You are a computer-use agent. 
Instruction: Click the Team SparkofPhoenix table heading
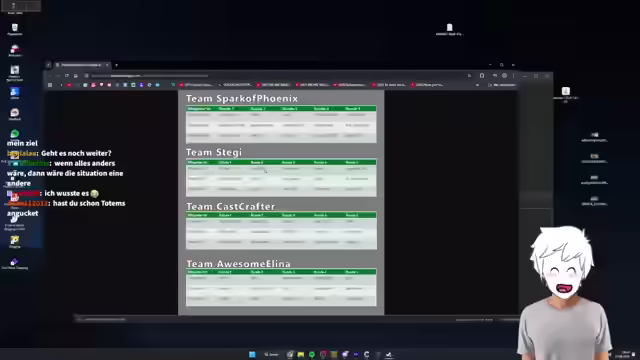click(242, 98)
